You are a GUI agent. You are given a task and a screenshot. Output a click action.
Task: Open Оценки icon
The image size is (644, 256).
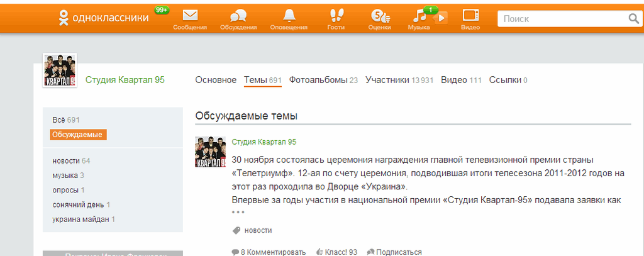379,16
